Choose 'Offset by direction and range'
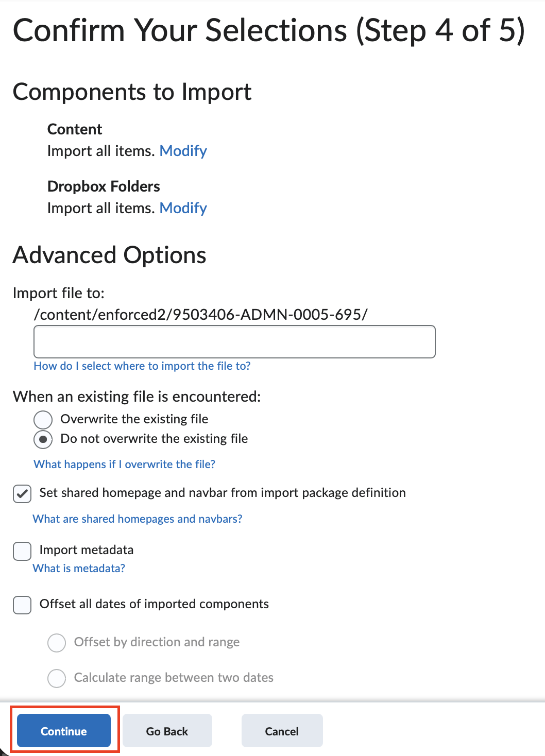545x756 pixels. point(57,643)
